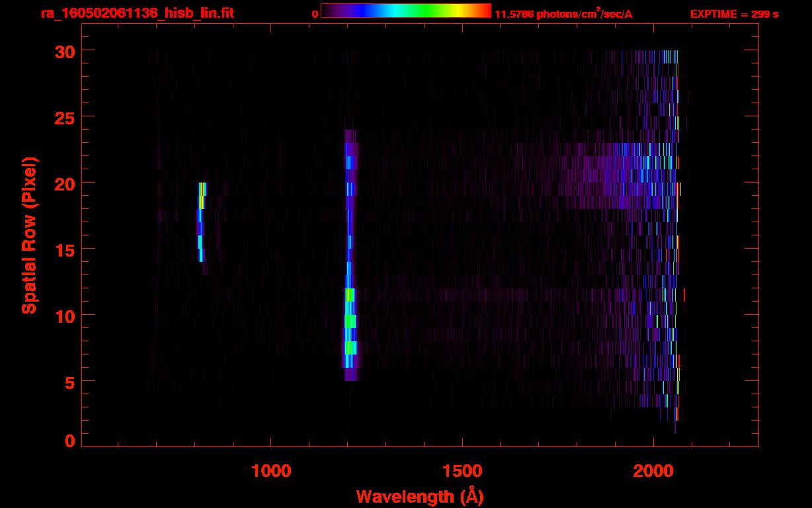812x508 pixels.
Task: Click the color bar minimum value 0
Action: point(315,14)
